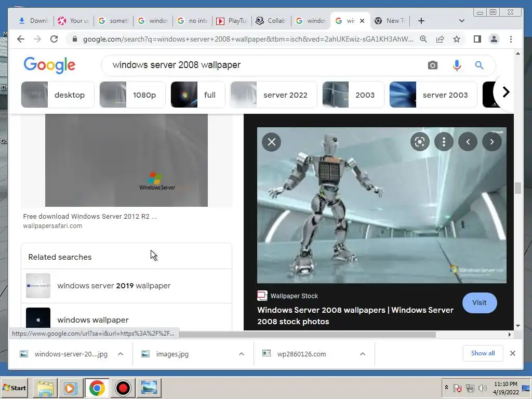Screen dimensions: 532x399
Task: Share this page via address bar icon
Action: 440,39
